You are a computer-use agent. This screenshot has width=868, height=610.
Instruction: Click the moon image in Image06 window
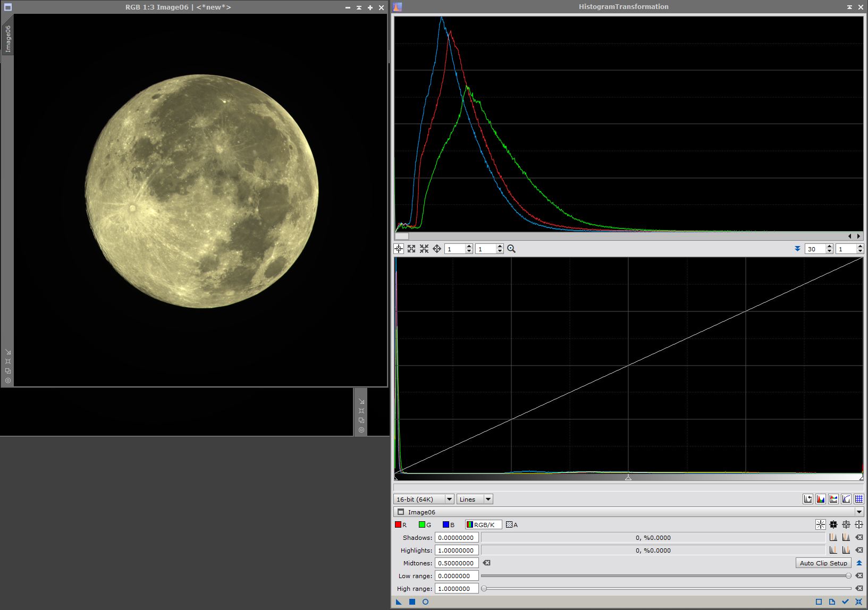pos(202,191)
